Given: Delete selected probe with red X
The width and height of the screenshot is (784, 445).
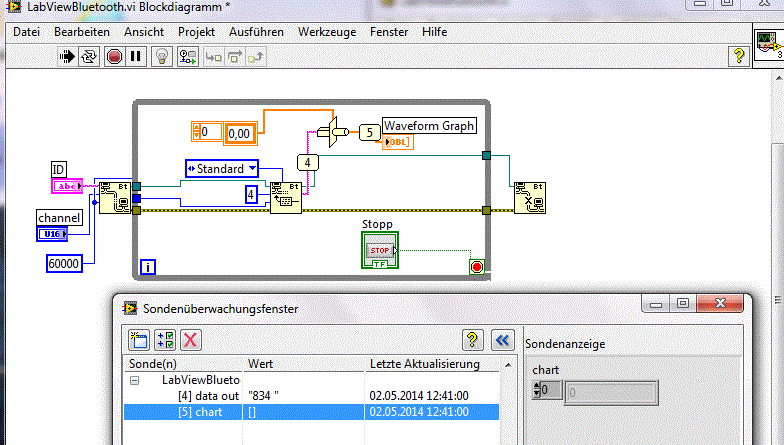Looking at the screenshot, I should click(190, 340).
